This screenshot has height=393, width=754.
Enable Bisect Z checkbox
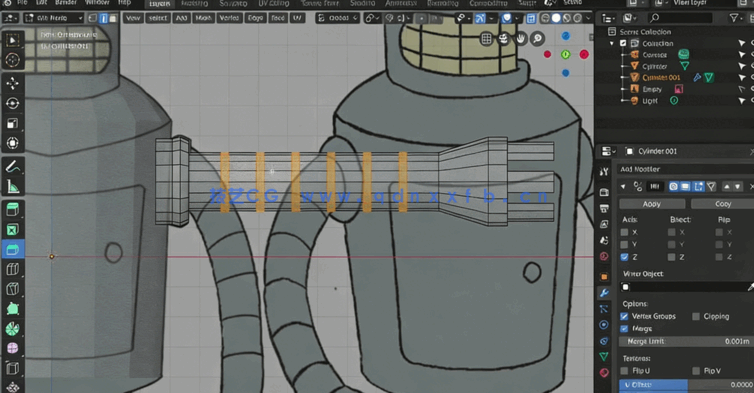(x=672, y=257)
